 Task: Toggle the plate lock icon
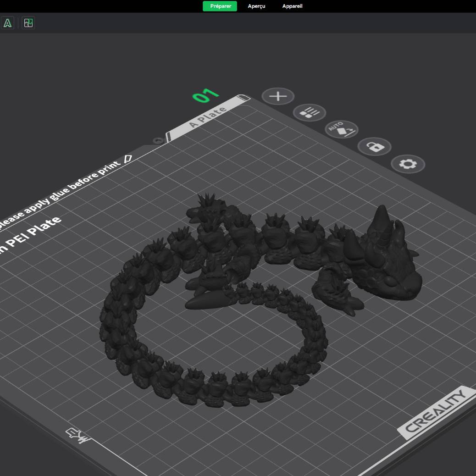click(x=374, y=147)
